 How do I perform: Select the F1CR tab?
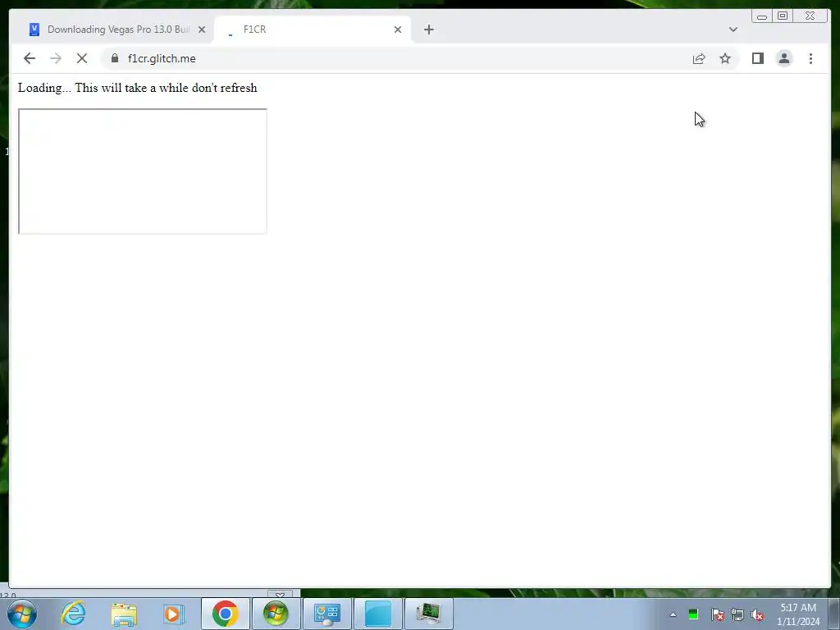pyautogui.click(x=313, y=30)
